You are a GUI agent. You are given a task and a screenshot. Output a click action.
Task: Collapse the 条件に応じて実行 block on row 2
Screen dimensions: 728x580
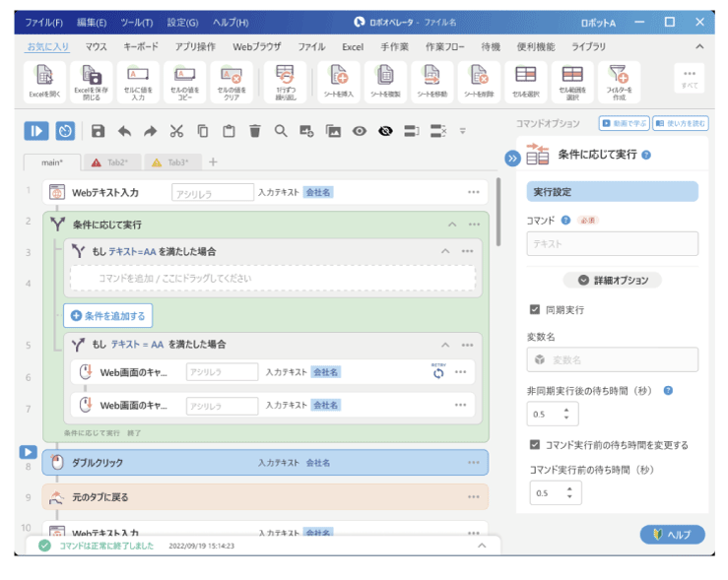pyautogui.click(x=452, y=225)
